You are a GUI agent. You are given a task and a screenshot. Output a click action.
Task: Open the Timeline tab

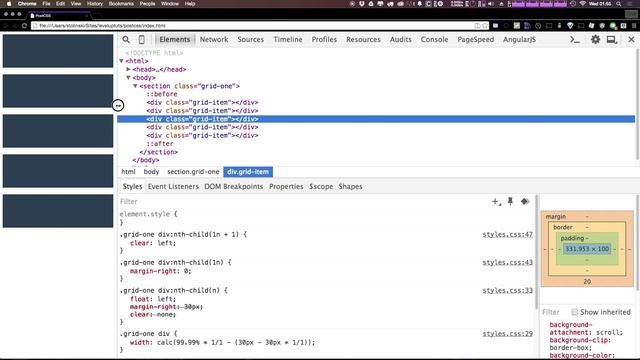288,40
